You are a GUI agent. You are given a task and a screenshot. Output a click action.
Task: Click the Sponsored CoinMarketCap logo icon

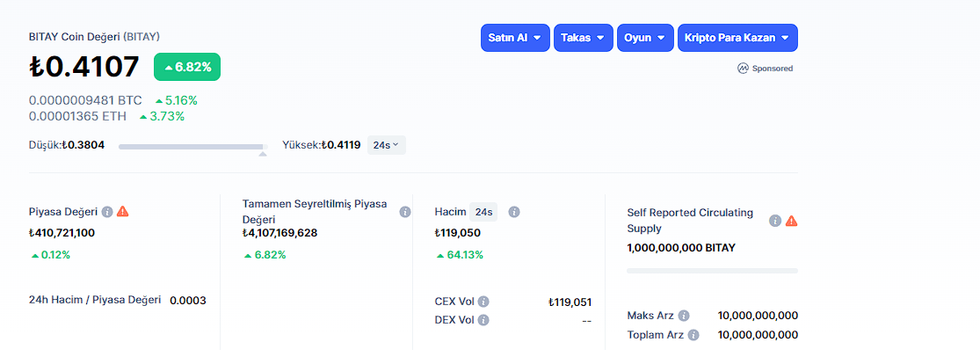click(x=743, y=69)
